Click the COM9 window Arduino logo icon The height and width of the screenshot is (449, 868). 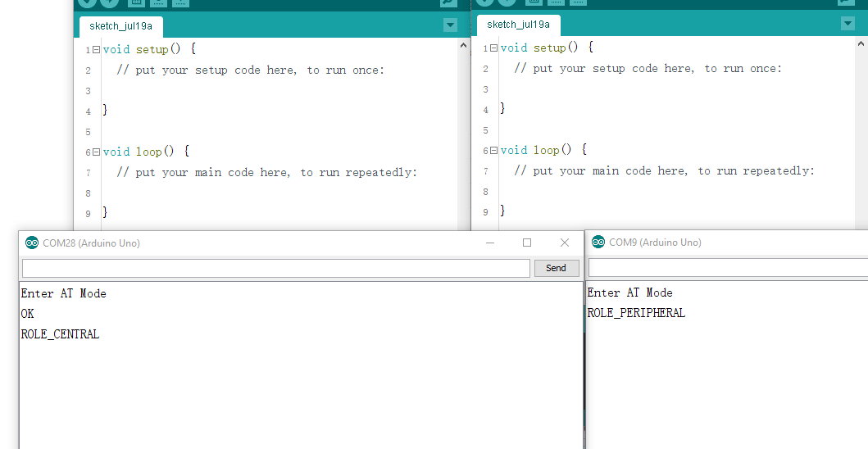598,242
